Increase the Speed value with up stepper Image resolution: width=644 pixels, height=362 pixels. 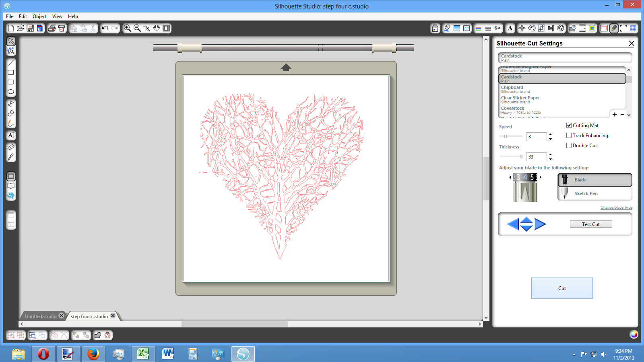[550, 134]
